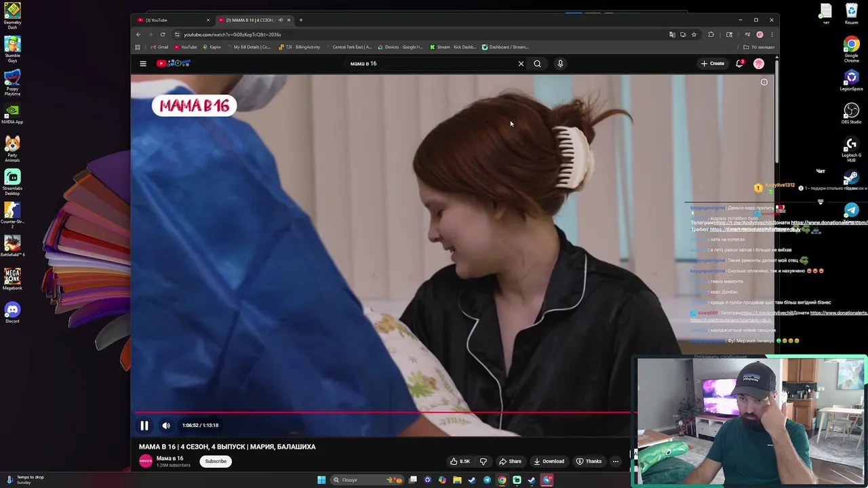
Task: Subscribe to the Мама в 16 channel
Action: click(x=216, y=462)
